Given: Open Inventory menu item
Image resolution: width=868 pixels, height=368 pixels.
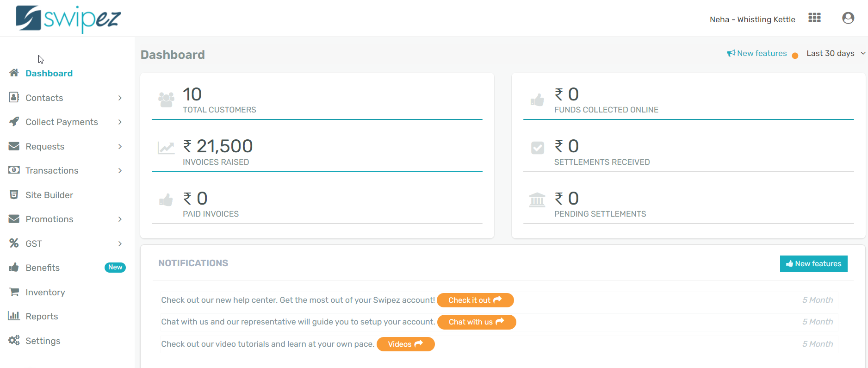Looking at the screenshot, I should (x=45, y=292).
